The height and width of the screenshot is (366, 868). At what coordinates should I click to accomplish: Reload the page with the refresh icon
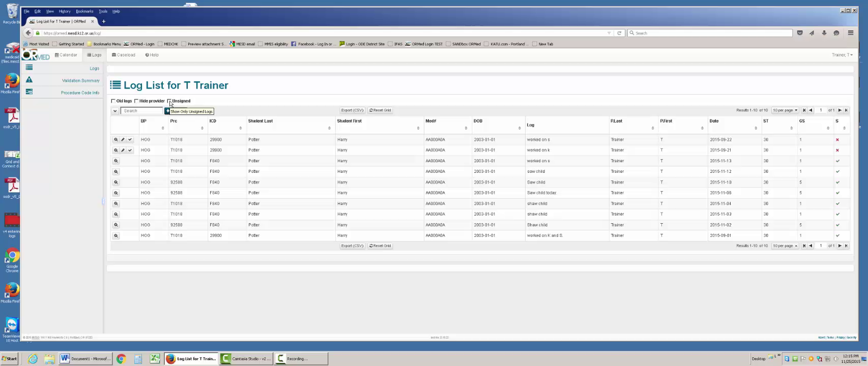coord(619,33)
